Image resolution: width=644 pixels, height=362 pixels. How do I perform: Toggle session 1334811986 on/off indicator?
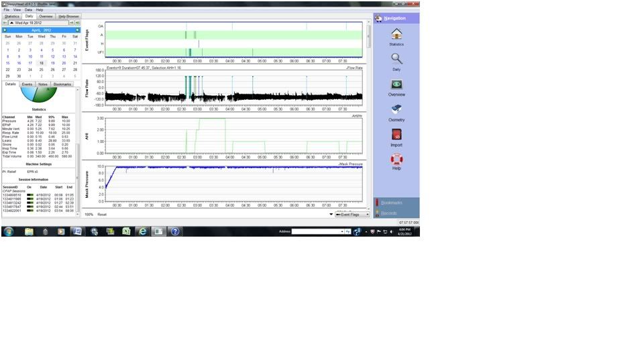[30, 199]
